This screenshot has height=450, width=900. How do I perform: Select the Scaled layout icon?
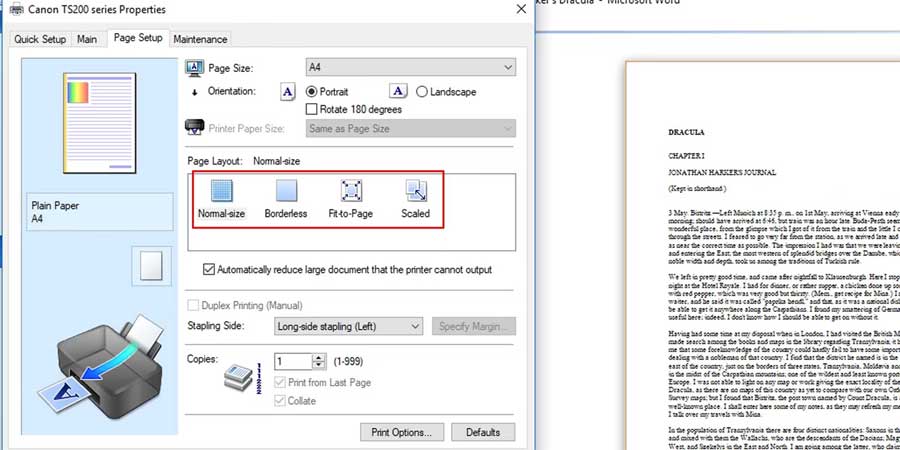click(416, 191)
